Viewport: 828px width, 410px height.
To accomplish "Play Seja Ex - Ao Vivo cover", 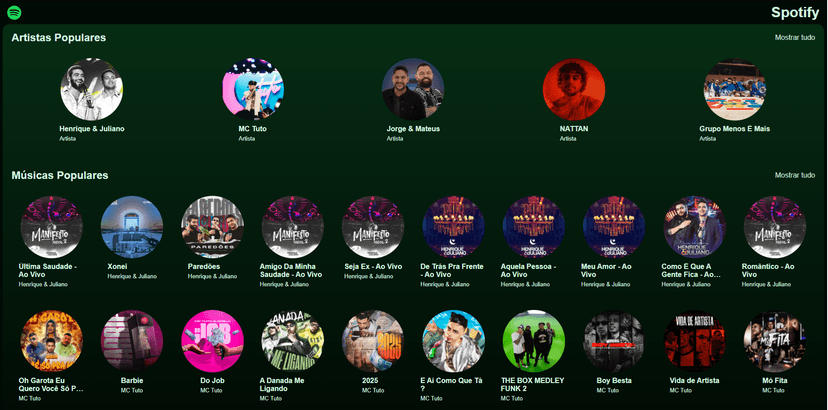I will click(373, 227).
